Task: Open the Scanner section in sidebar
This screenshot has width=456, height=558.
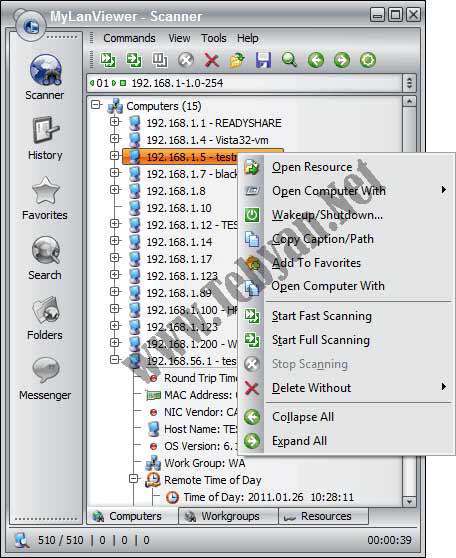Action: coord(45,77)
